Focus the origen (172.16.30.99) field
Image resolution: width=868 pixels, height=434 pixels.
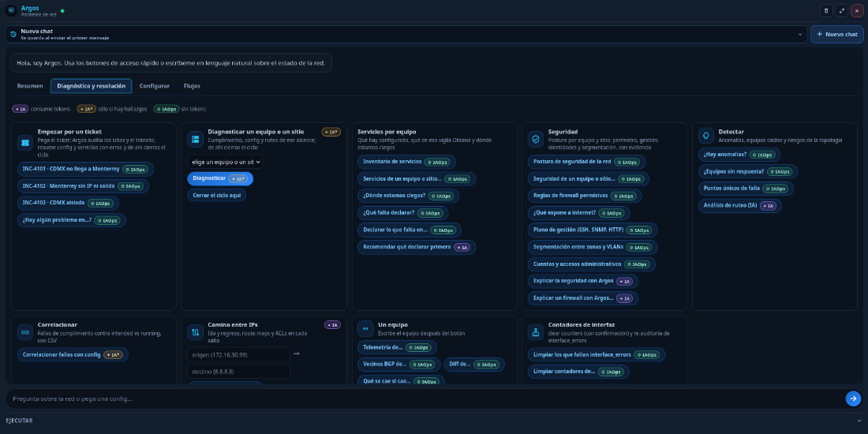point(238,354)
